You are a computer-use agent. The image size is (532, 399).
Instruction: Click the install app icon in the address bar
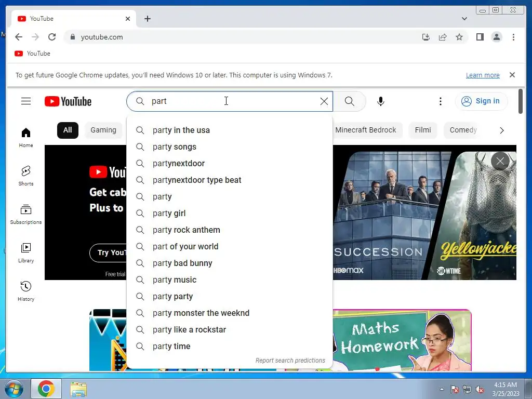[x=426, y=37]
